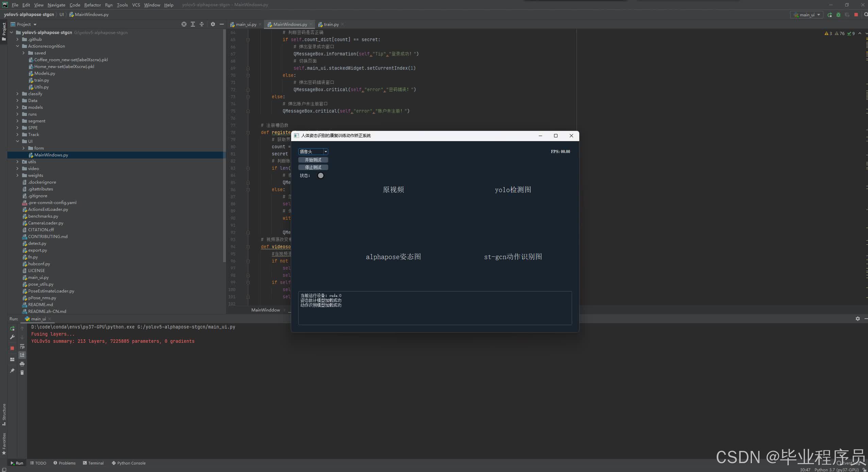Image resolution: width=868 pixels, height=472 pixels.
Task: Expand the classify folder in project tree
Action: point(18,94)
